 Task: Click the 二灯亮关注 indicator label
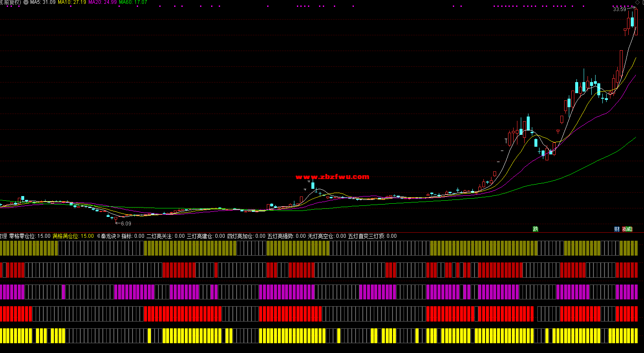coord(165,236)
